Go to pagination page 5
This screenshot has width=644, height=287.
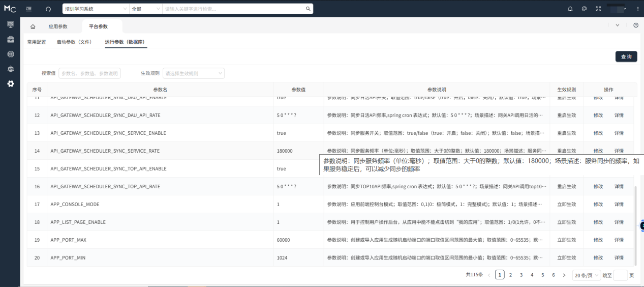(542, 275)
